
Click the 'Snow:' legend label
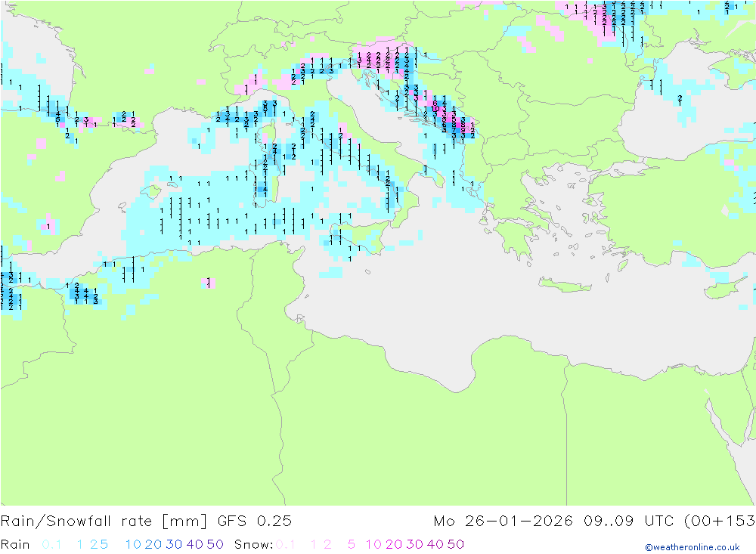pos(253,544)
